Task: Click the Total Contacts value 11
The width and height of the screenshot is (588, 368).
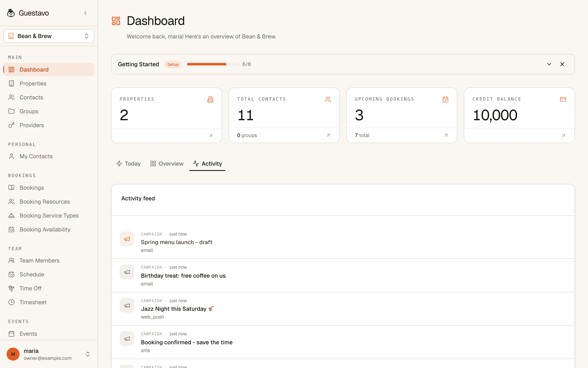Action: [x=245, y=115]
